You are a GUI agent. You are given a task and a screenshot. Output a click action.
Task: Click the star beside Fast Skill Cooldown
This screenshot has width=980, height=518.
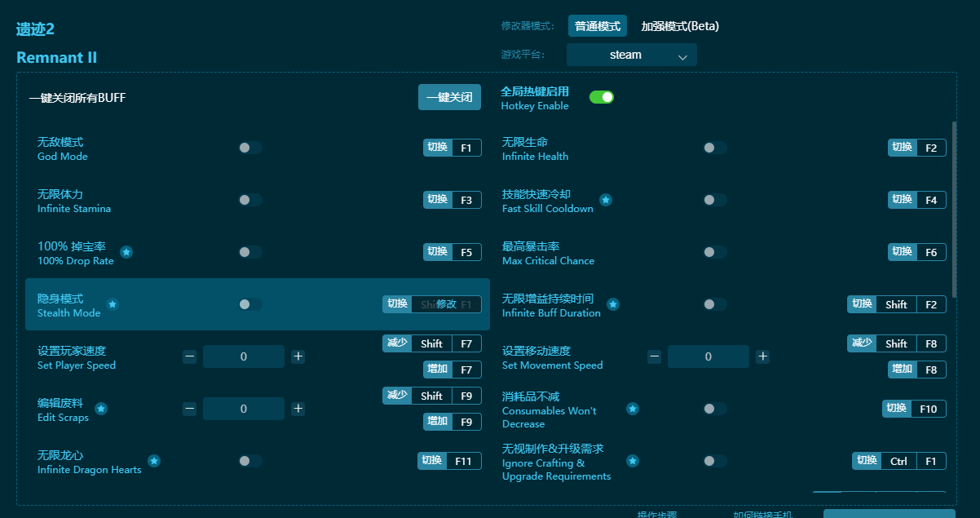coord(605,199)
